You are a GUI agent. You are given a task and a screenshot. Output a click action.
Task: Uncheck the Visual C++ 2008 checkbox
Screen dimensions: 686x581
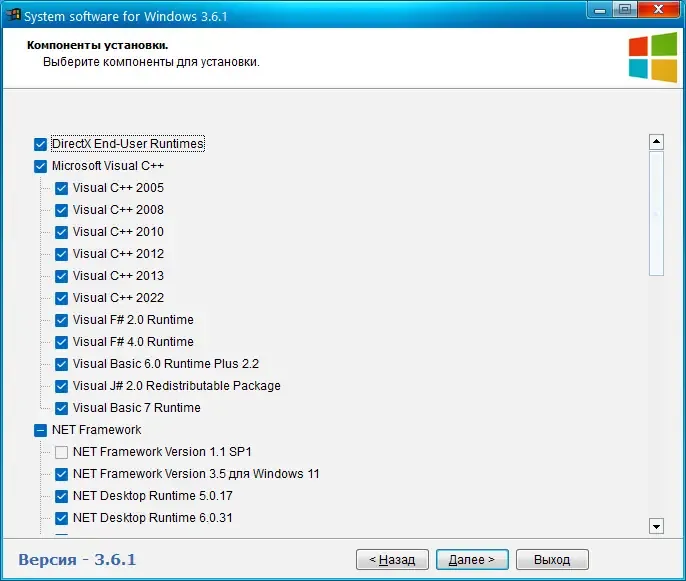point(61,210)
